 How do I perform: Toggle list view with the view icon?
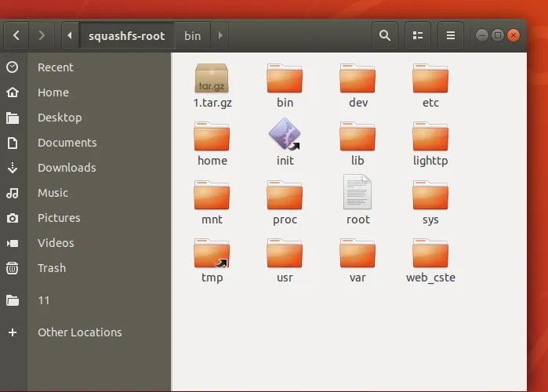pyautogui.click(x=417, y=35)
